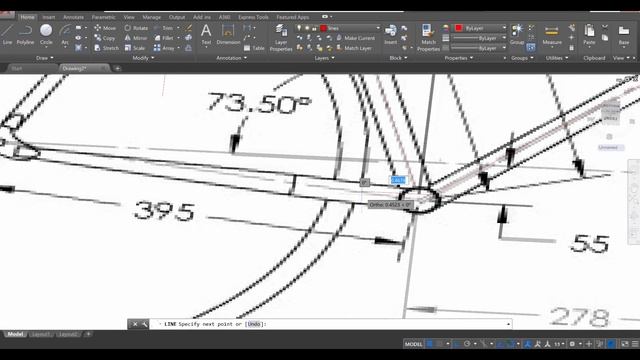Open status bar customization menu icon
Screen dimensions: 640x360
[635, 344]
